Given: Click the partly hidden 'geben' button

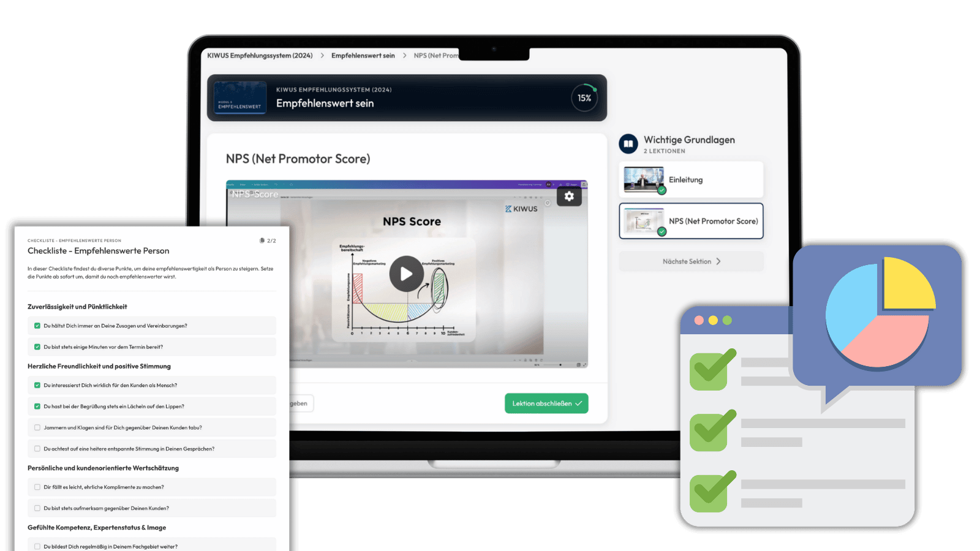Looking at the screenshot, I should click(x=300, y=403).
